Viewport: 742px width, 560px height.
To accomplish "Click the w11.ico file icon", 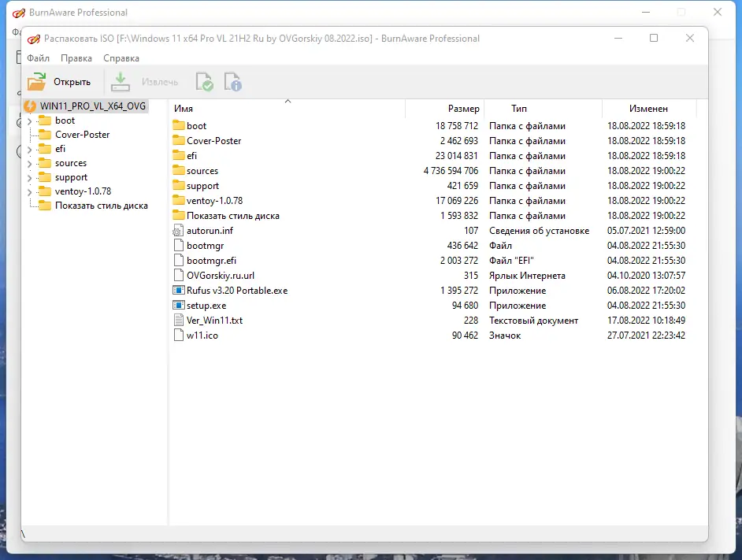I will 178,336.
